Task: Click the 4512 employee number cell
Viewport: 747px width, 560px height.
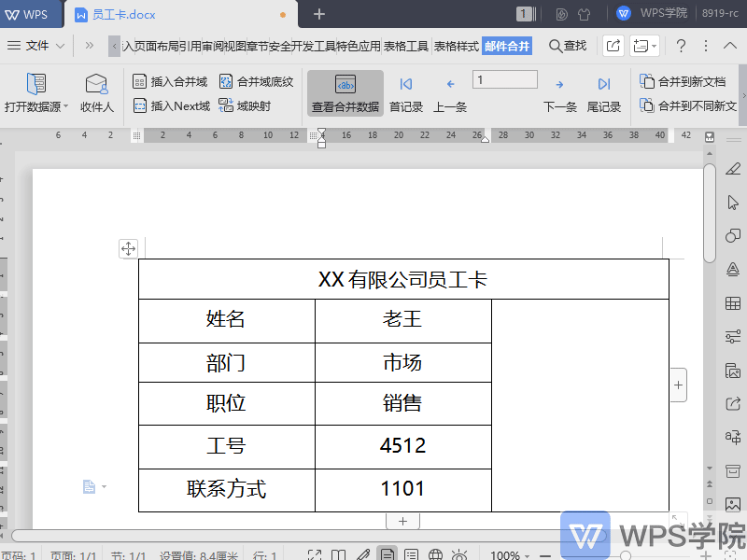Action: tap(403, 447)
